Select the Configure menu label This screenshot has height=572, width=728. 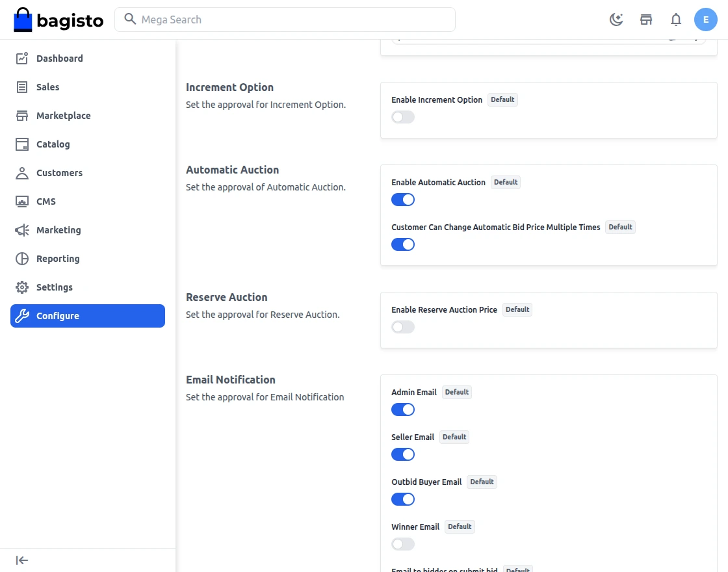click(58, 316)
